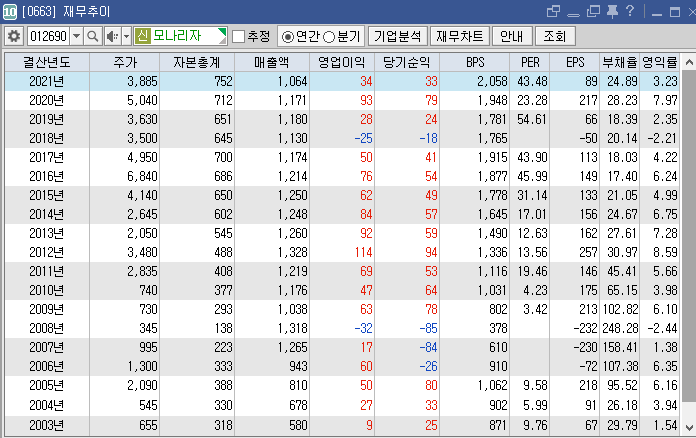This screenshot has height=438, width=696.
Task: Click the pin window icon
Action: (613, 11)
